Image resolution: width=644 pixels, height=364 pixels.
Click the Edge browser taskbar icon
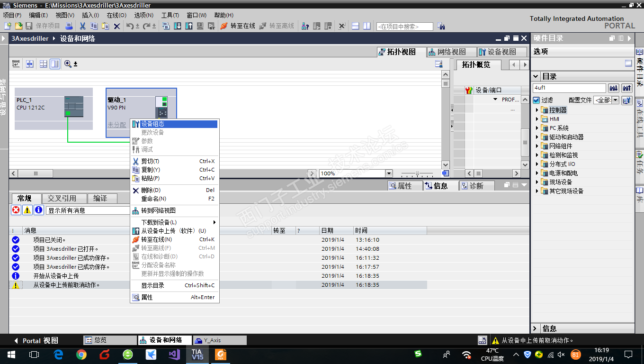(x=58, y=355)
